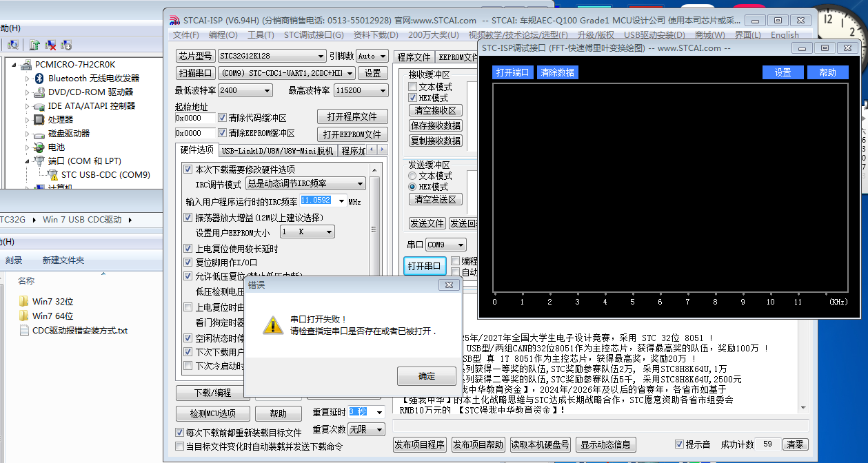Switch to 程序文件 tab
The height and width of the screenshot is (463, 868).
coord(414,57)
